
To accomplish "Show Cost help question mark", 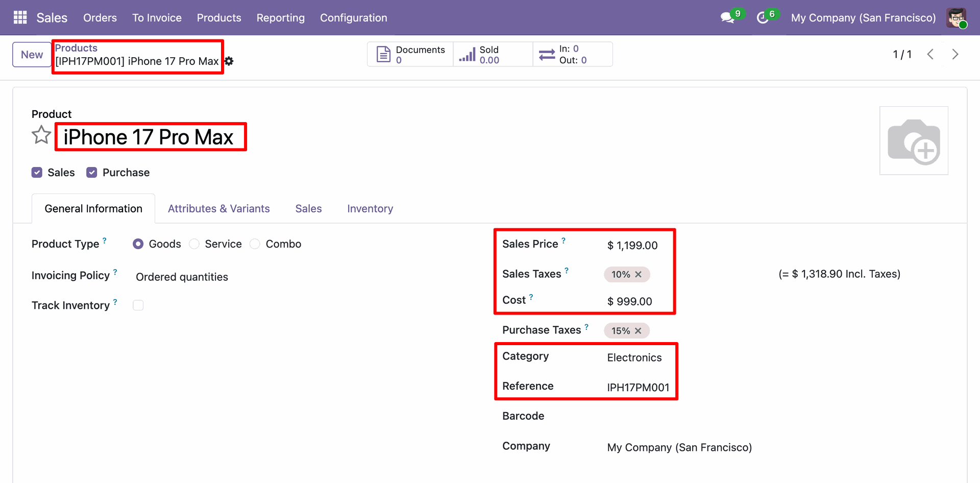I will point(531,297).
